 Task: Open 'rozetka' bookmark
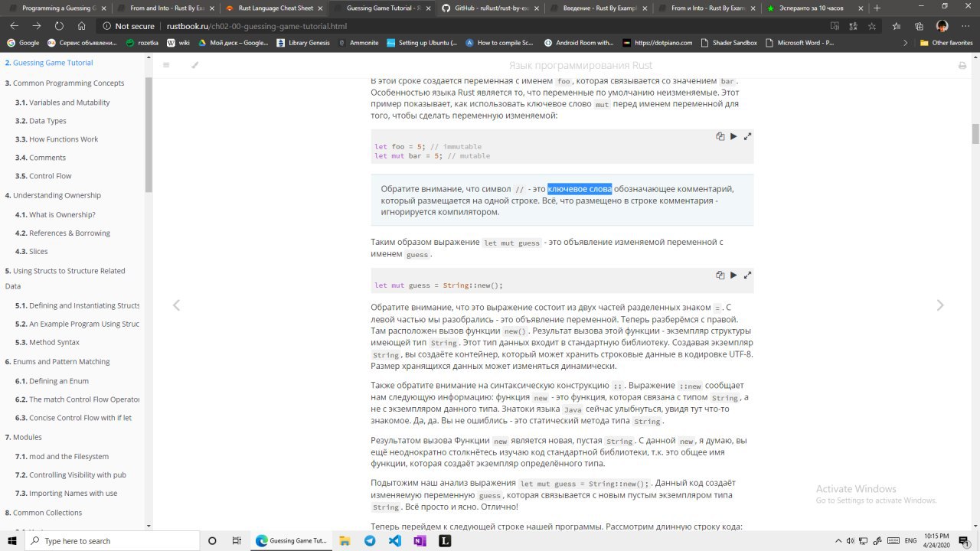tap(142, 43)
